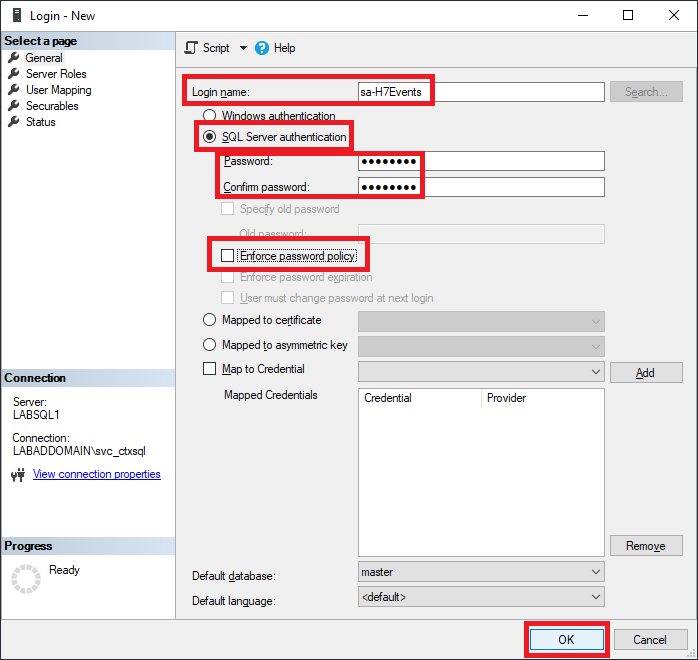Screen dimensions: 698x660
Task: Click the wrench icon beside Securables
Action: coord(14,106)
